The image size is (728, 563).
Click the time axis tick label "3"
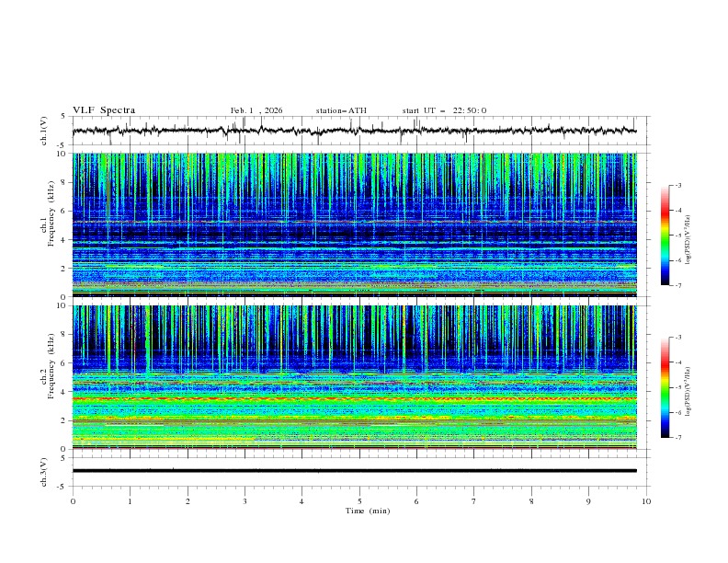245,501
